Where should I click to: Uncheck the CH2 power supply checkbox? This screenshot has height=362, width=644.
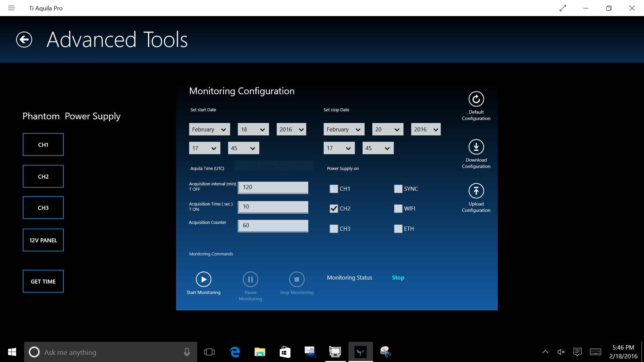coord(334,208)
